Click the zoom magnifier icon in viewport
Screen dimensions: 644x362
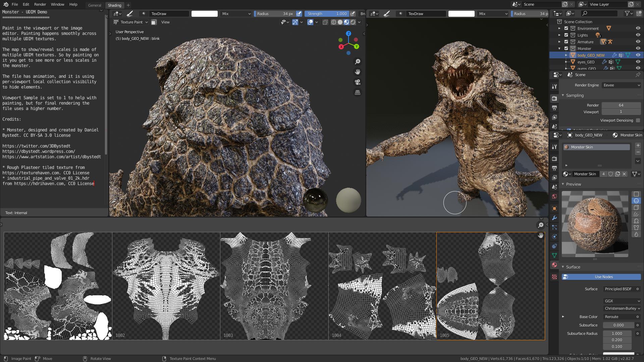click(x=358, y=62)
